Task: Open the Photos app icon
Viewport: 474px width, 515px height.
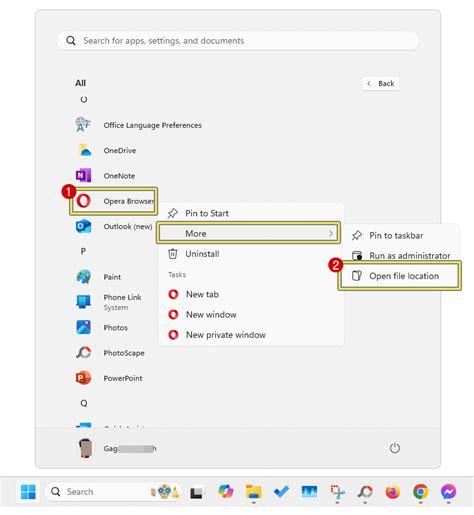Action: 83,327
